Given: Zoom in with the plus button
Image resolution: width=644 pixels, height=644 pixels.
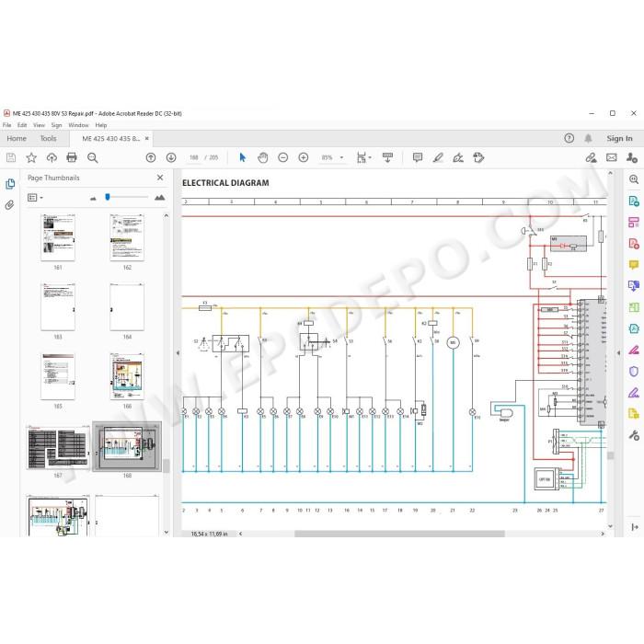Looking at the screenshot, I should tap(303, 157).
